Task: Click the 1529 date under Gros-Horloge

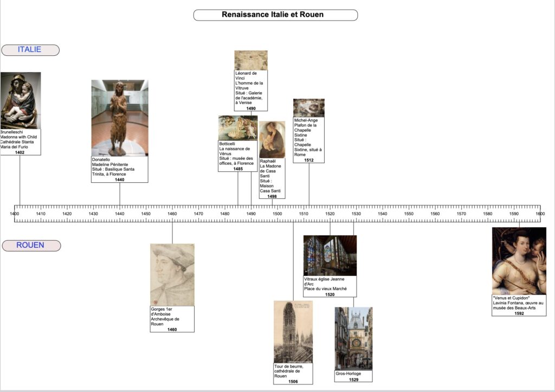Action: pos(353,380)
